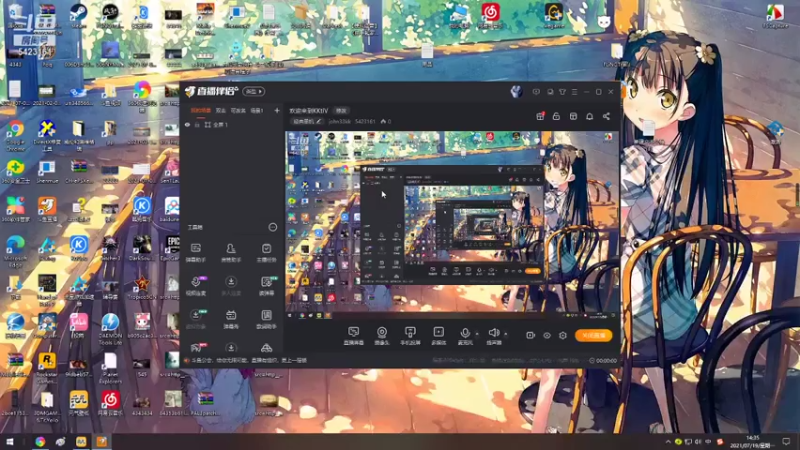Open the Windows Start menu
Image resolution: width=800 pixels, height=450 pixels.
click(x=10, y=441)
